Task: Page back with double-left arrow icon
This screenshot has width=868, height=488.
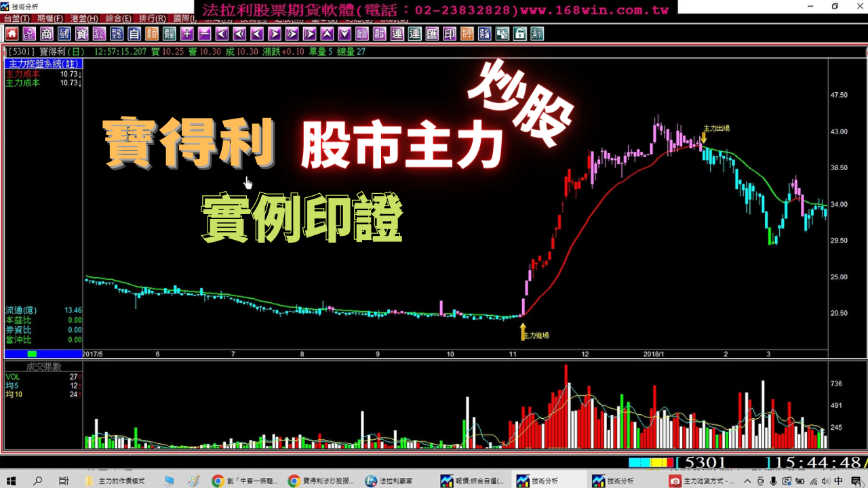Action: pyautogui.click(x=239, y=34)
